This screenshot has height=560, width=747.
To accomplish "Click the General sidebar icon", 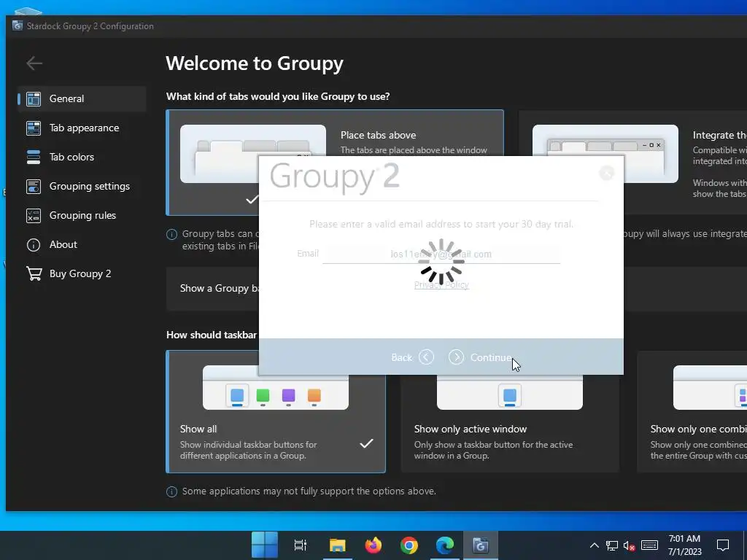I will pyautogui.click(x=34, y=98).
